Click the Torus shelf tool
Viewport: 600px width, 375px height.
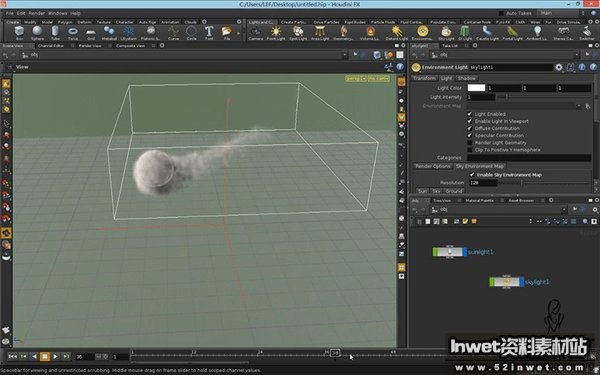73,33
